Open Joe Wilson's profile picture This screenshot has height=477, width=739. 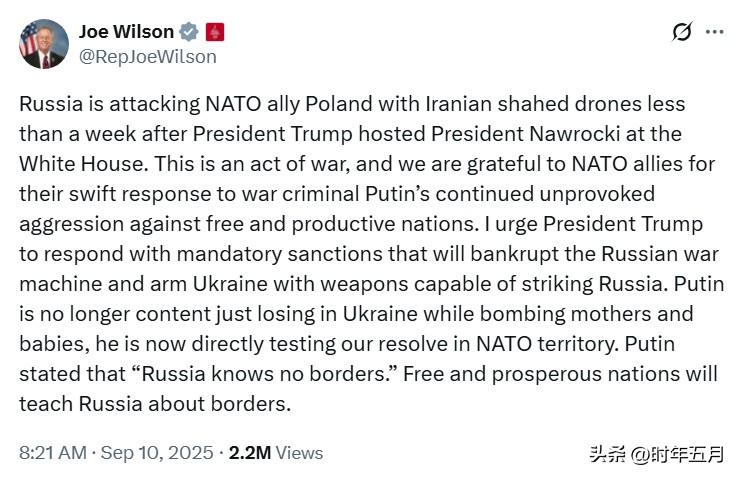[44, 44]
